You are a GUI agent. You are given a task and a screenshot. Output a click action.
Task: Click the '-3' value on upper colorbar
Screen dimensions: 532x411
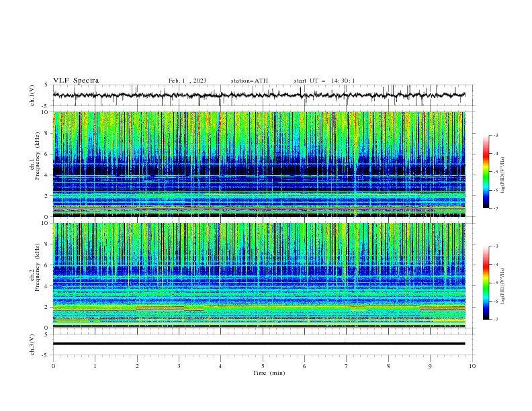pos(495,135)
